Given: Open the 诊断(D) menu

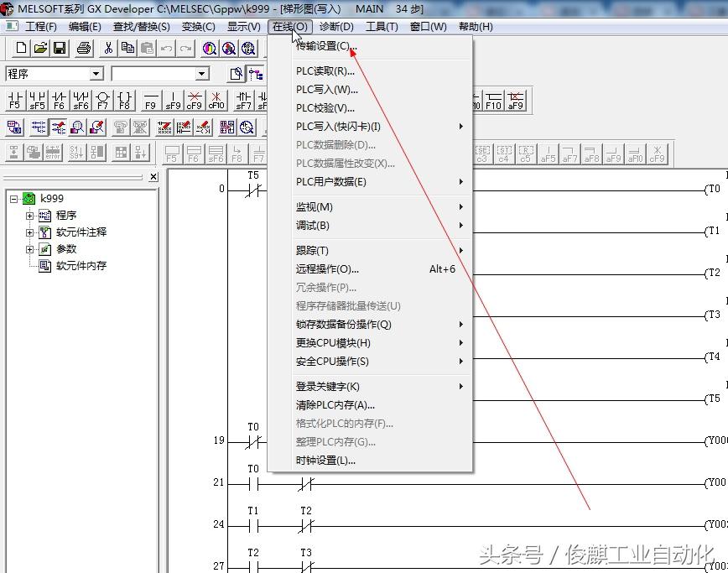Looking at the screenshot, I should click(x=336, y=27).
